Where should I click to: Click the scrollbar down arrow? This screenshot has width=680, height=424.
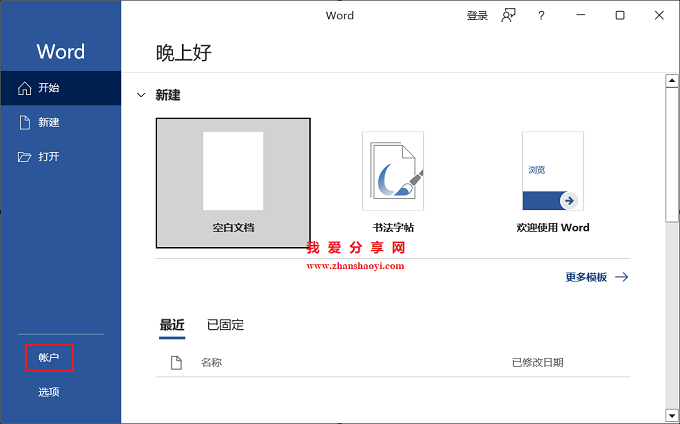click(672, 415)
